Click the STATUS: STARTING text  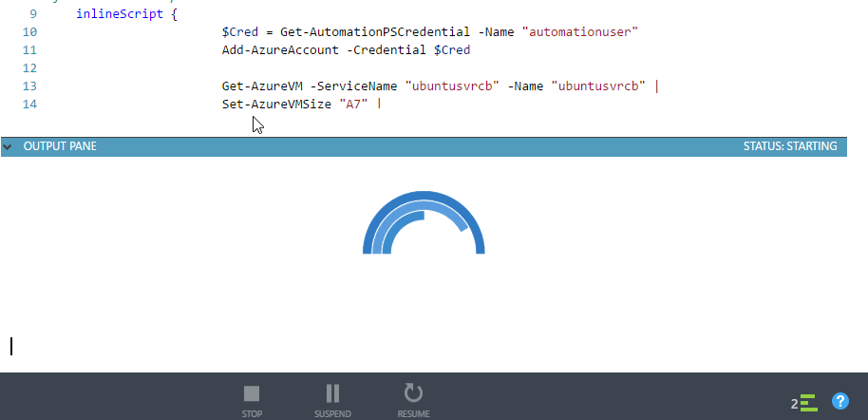click(x=790, y=146)
